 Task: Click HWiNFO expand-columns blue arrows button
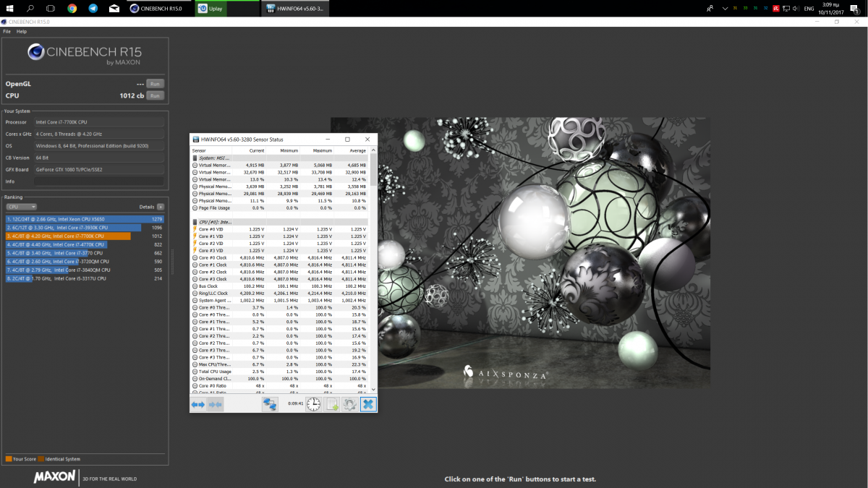pyautogui.click(x=197, y=404)
